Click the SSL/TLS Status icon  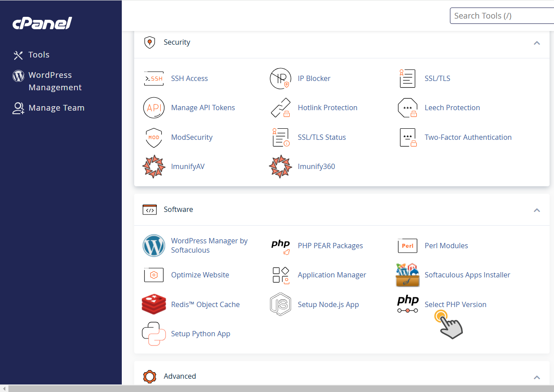click(280, 137)
